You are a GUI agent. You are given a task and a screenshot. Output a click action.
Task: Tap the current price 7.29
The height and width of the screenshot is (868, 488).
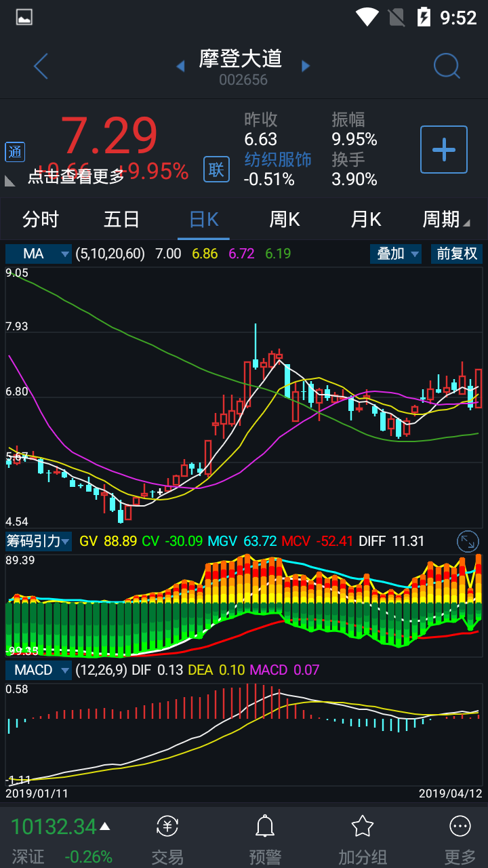pyautogui.click(x=109, y=136)
